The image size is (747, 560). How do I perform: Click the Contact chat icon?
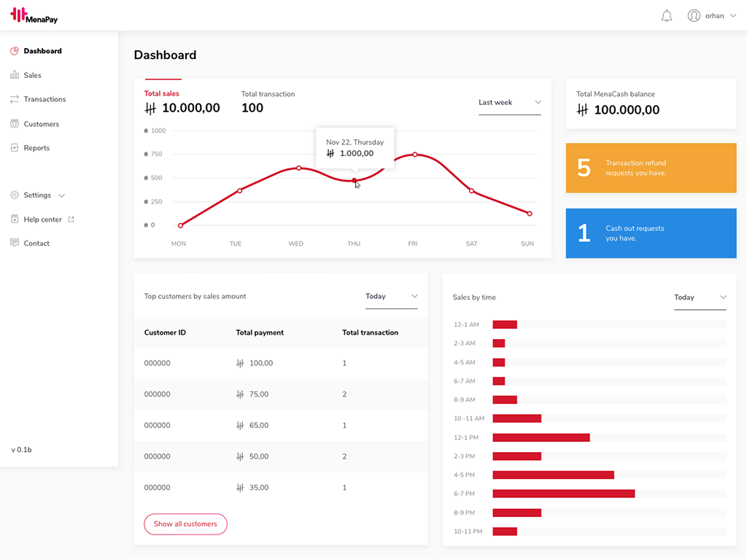point(15,243)
